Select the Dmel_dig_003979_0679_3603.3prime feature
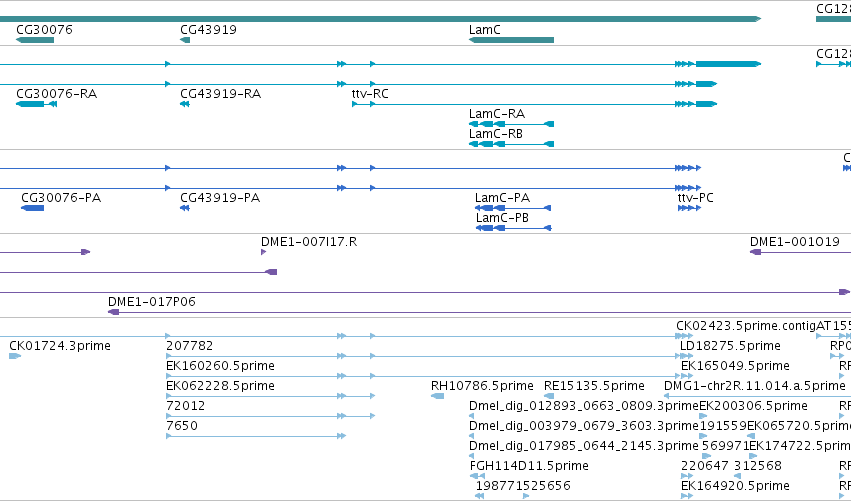851x501 pixels. (471, 436)
